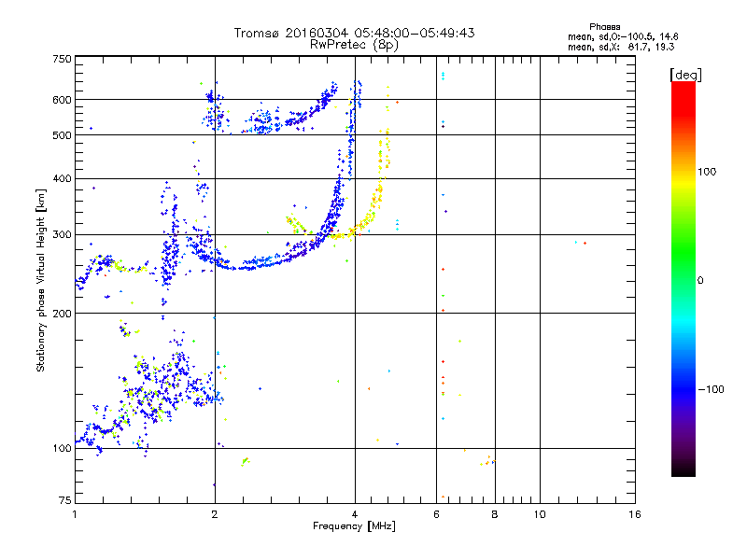The height and width of the screenshot is (560, 747).
Task: Click the x-axis '6' tick label
Action: tap(436, 514)
